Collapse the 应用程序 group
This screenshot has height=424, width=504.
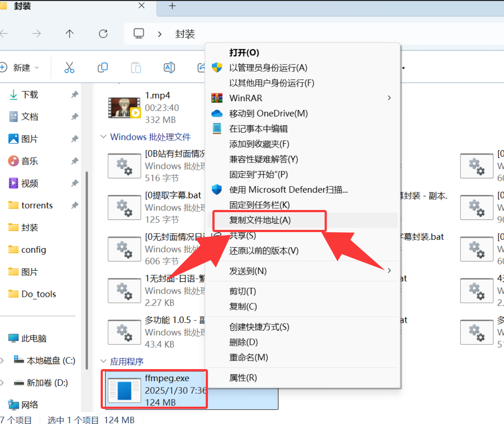(x=104, y=361)
